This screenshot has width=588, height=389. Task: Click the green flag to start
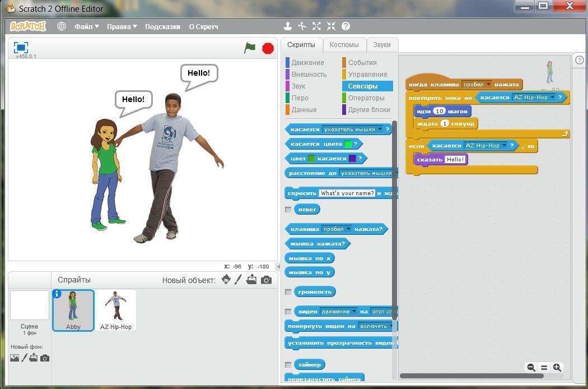click(250, 48)
